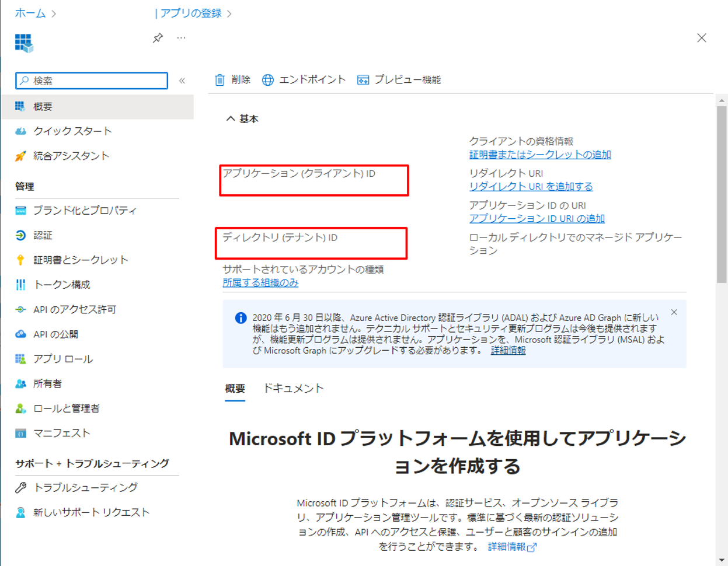Click the 検索 search field
Viewport: 728px width, 566px height.
click(x=92, y=81)
